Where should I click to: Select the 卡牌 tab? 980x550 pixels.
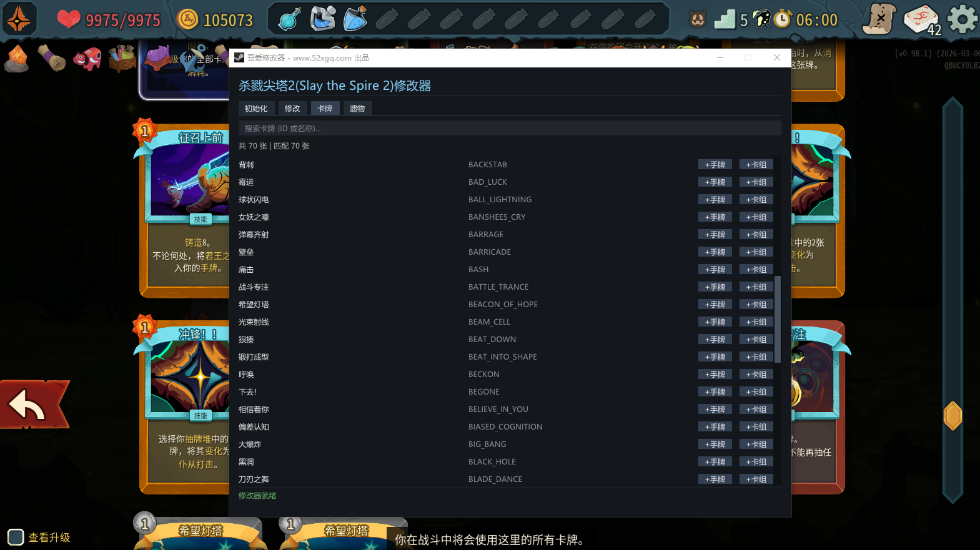coord(325,109)
